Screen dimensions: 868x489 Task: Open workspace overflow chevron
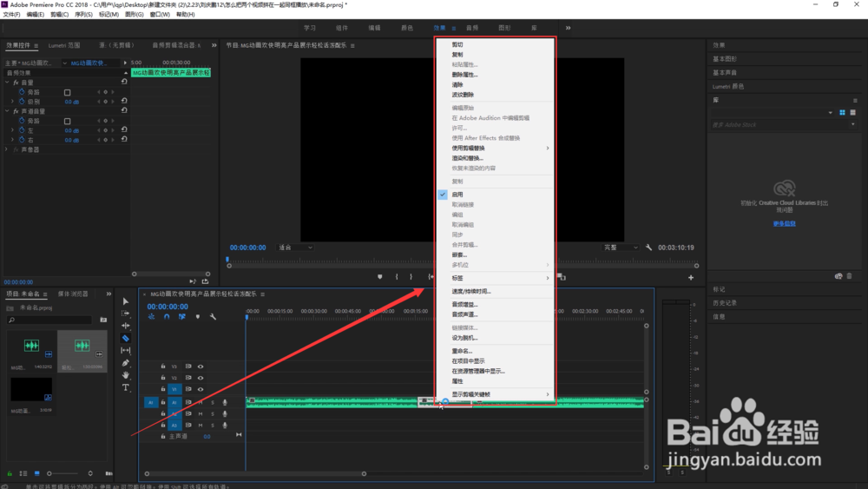pyautogui.click(x=568, y=28)
